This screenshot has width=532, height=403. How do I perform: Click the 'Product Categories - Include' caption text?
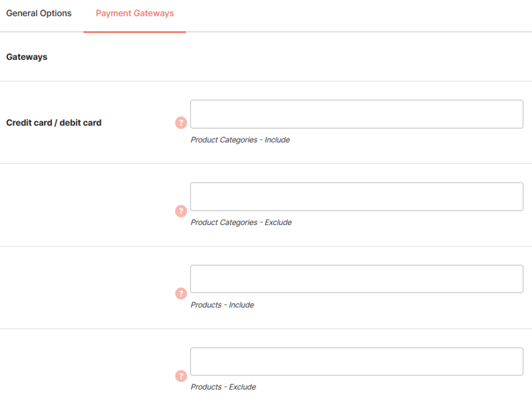[240, 140]
